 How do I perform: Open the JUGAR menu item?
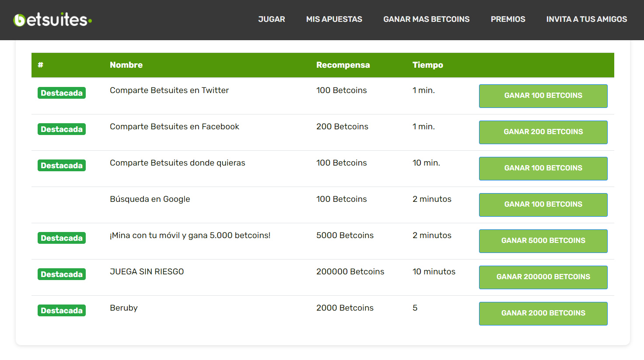271,19
